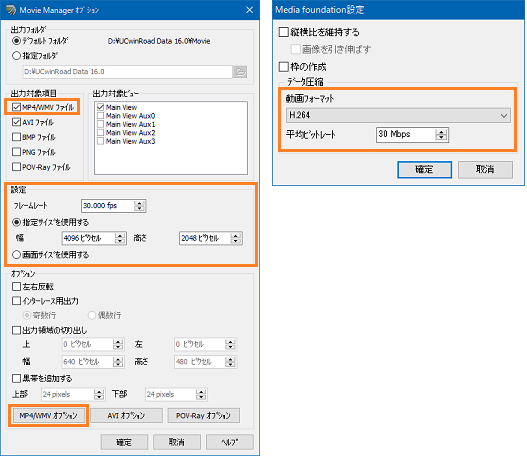
Task: Open the 動画フォーマット H.264 dropdown
Action: pyautogui.click(x=398, y=115)
